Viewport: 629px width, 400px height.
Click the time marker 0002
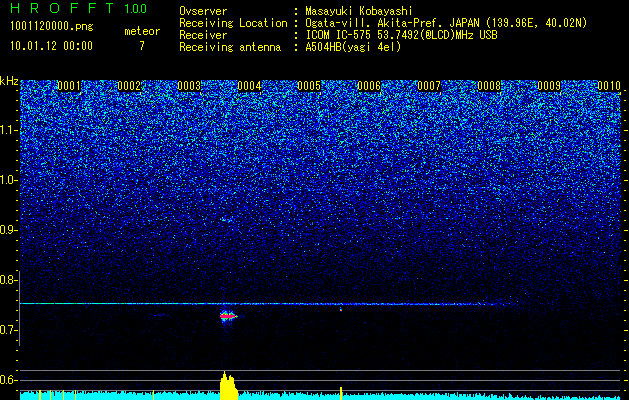[129, 86]
